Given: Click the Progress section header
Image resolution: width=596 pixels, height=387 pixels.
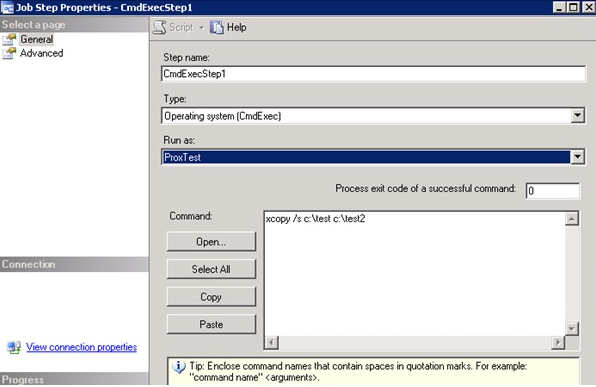Looking at the screenshot, I should [x=74, y=379].
